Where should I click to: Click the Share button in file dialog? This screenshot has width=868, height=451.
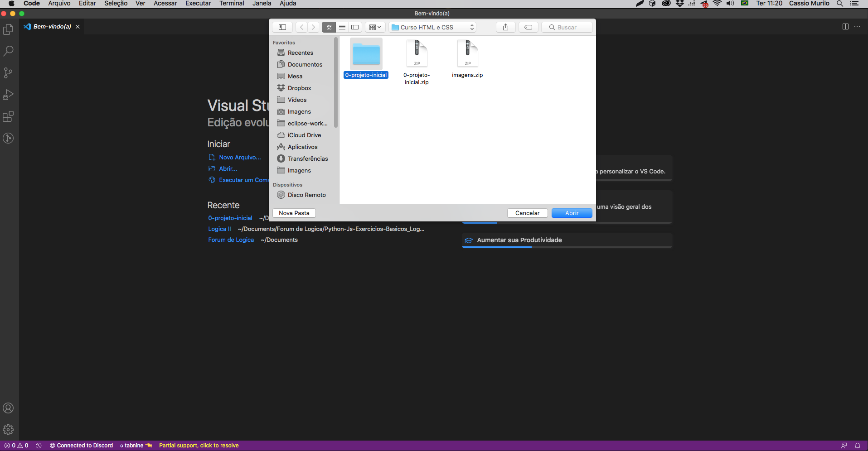(x=505, y=27)
